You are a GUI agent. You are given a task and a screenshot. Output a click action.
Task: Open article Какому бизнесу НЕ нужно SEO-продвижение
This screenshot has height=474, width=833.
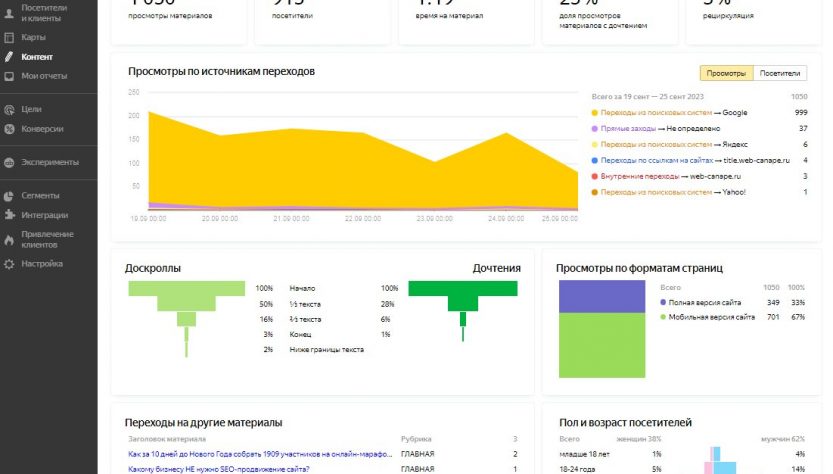219,469
